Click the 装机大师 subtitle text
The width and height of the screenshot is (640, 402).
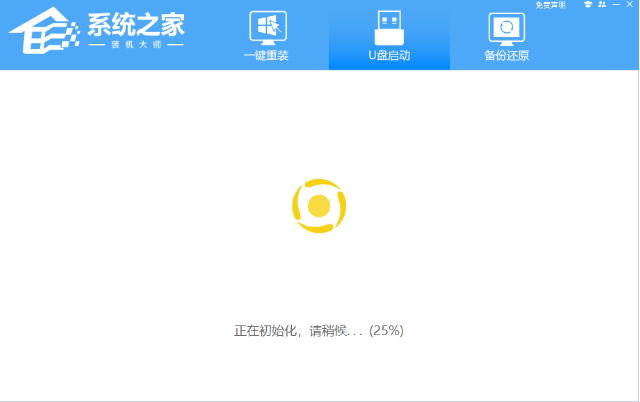pos(136,47)
